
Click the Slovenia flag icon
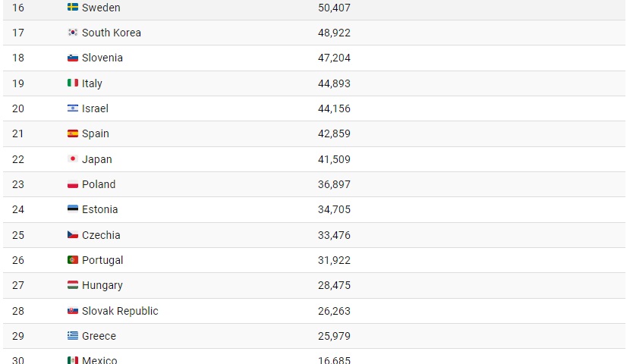click(x=73, y=58)
